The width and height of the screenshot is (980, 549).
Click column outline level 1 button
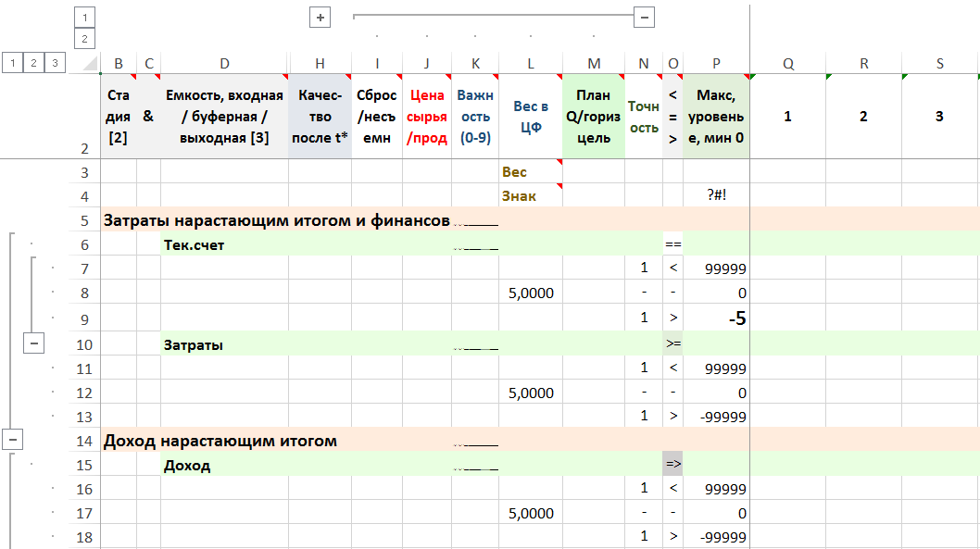(84, 18)
